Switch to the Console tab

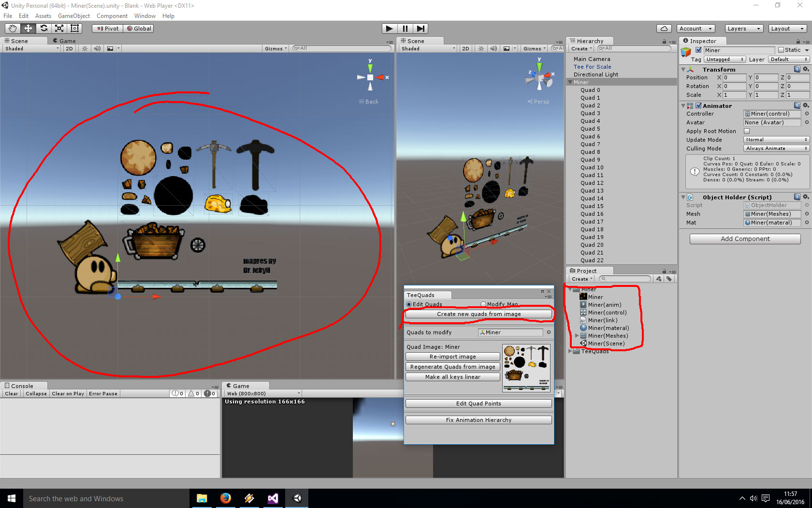(x=22, y=386)
